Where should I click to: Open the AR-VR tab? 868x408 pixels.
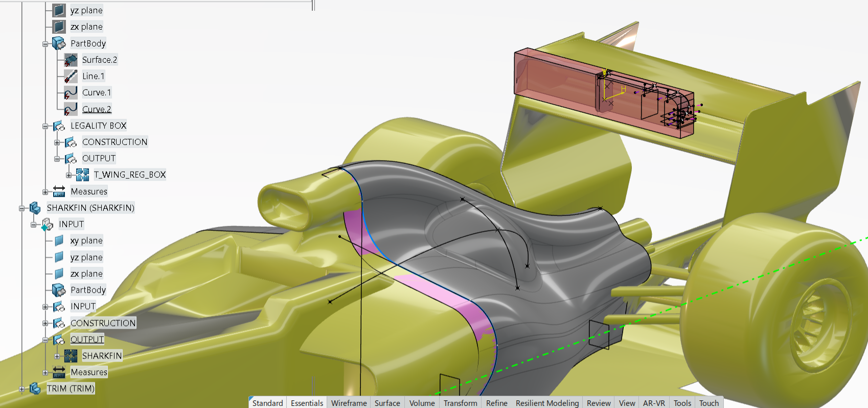point(654,403)
